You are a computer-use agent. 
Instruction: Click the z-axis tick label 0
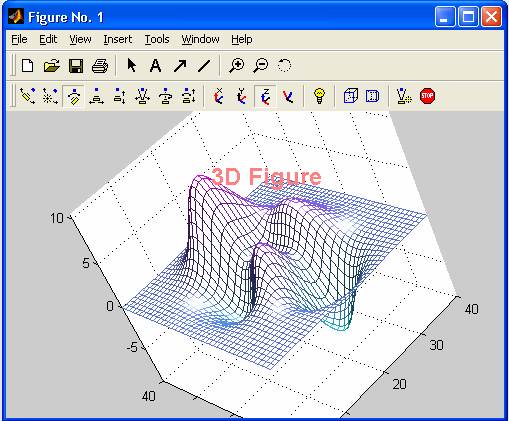110,306
